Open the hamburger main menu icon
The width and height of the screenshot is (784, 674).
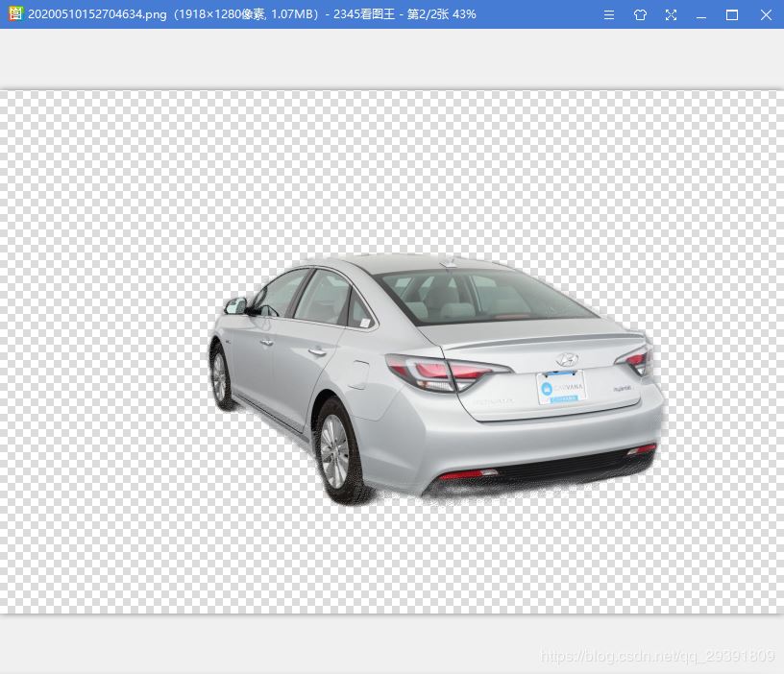[608, 14]
